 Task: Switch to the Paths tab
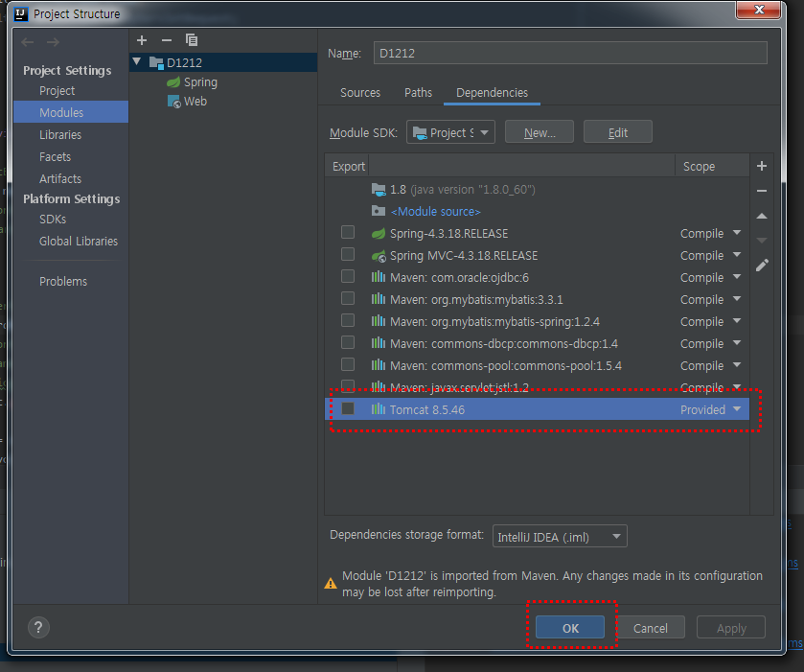[x=419, y=93]
